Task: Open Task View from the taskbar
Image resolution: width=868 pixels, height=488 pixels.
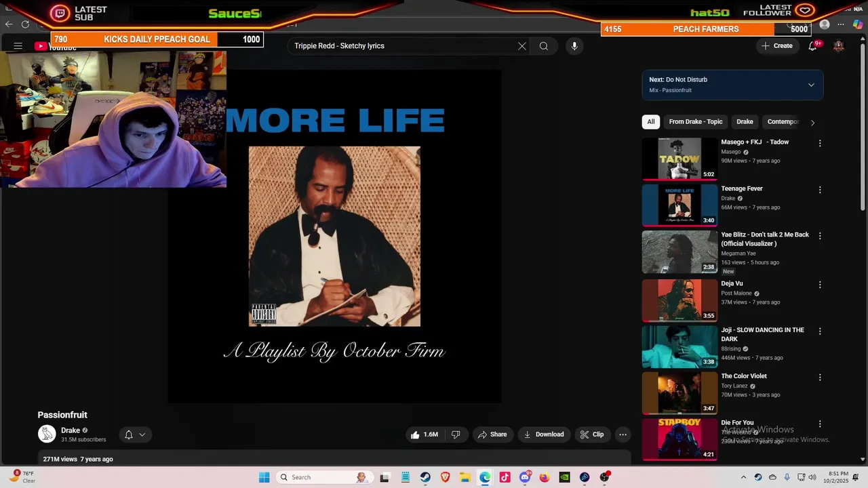Action: pyautogui.click(x=385, y=477)
